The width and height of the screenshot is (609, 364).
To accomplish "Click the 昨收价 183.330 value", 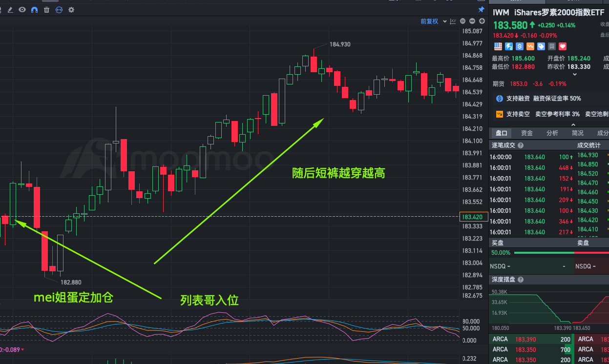I will click(579, 67).
